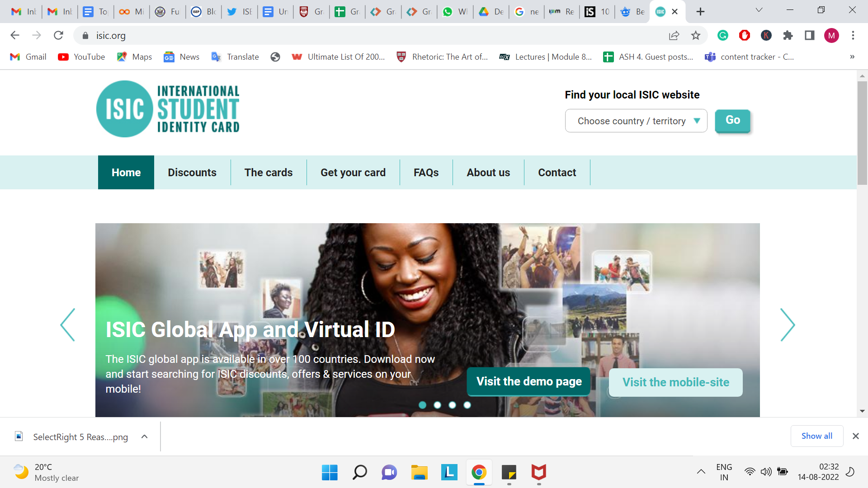
Task: Open the weather widget on taskbar
Action: point(46,472)
